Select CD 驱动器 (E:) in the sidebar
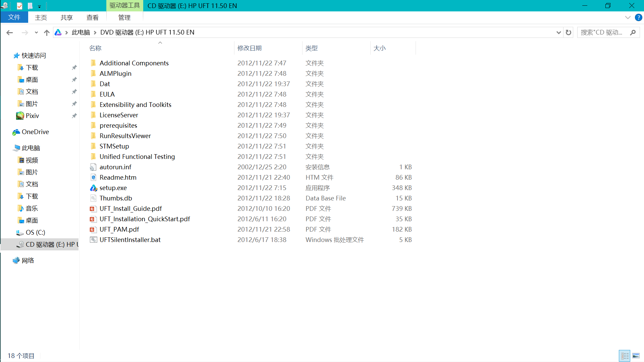644x362 pixels. [x=40, y=245]
